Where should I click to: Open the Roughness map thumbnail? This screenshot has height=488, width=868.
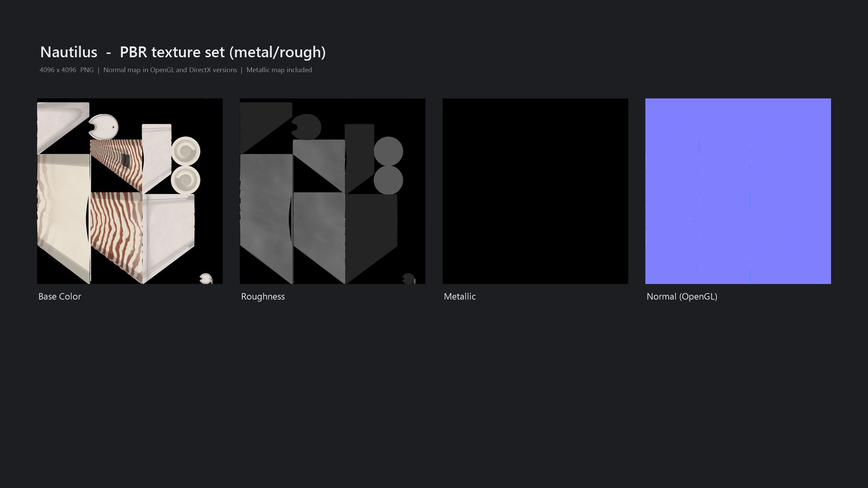click(x=332, y=191)
